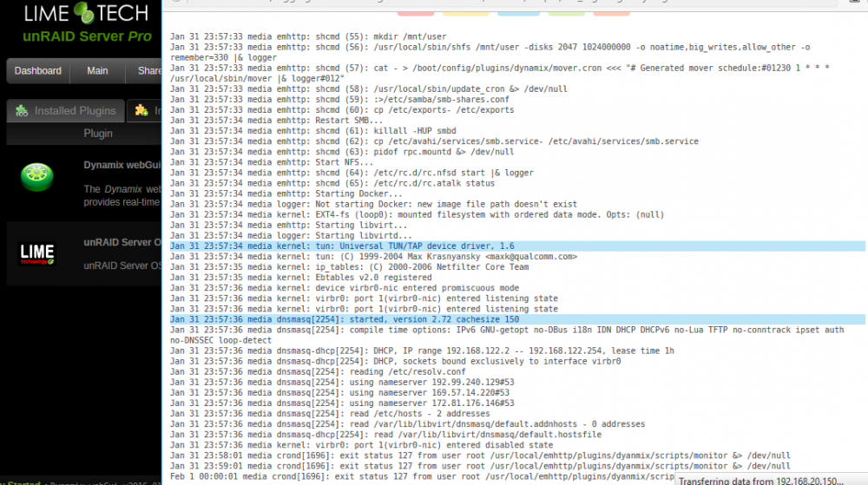Click the 'using nameserver 192.99.240.129#53' line

pos(341,383)
